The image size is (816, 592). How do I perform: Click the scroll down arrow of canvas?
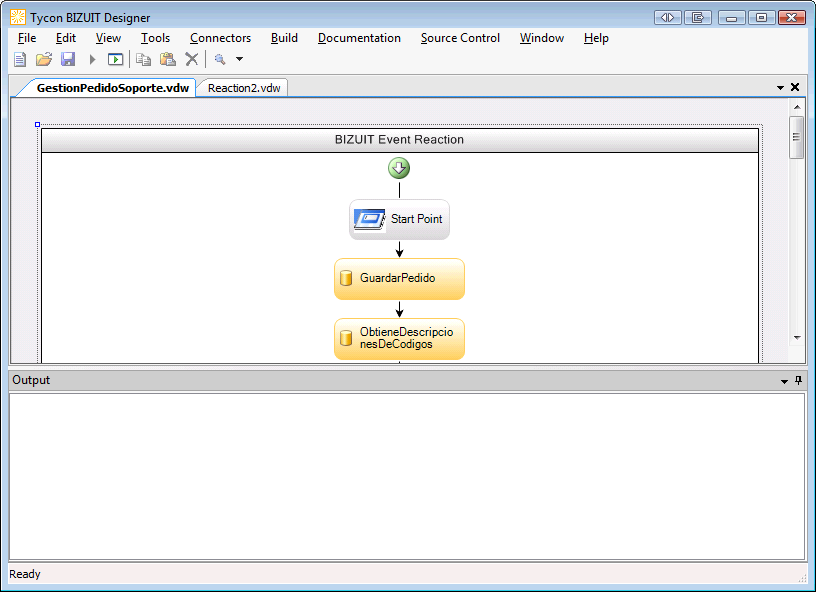point(797,338)
